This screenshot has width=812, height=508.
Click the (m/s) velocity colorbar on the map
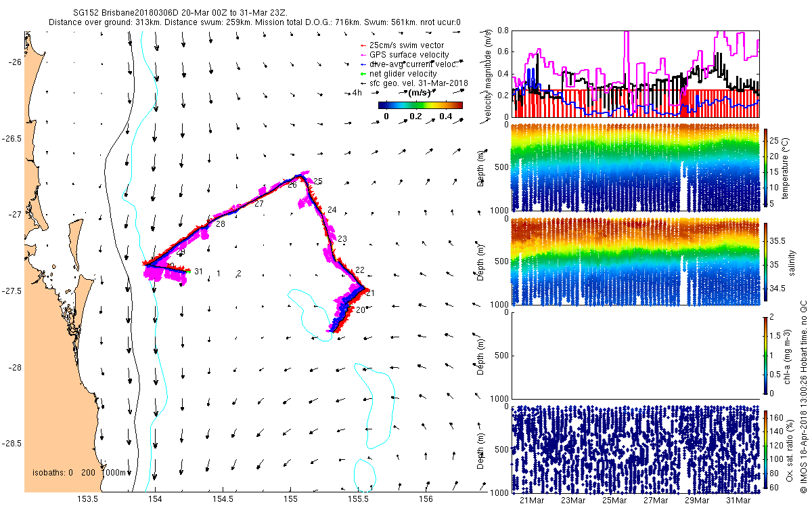[420, 105]
